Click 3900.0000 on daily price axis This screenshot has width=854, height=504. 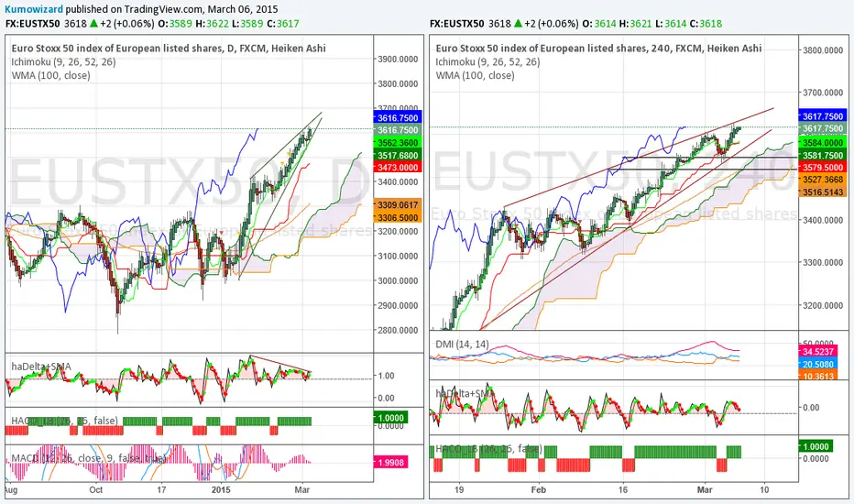click(x=398, y=59)
